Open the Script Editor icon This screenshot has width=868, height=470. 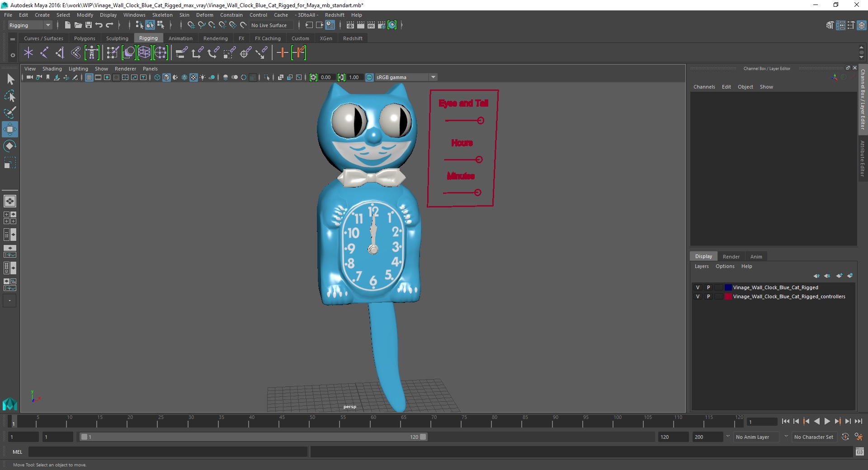[x=859, y=452]
